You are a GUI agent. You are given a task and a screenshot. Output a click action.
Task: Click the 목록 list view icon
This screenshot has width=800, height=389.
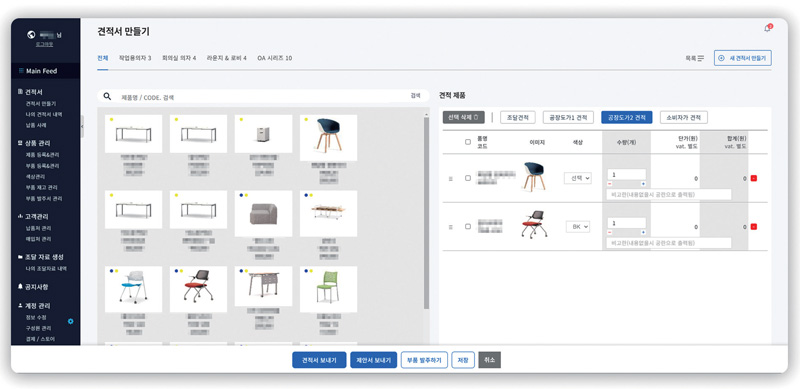coord(701,59)
